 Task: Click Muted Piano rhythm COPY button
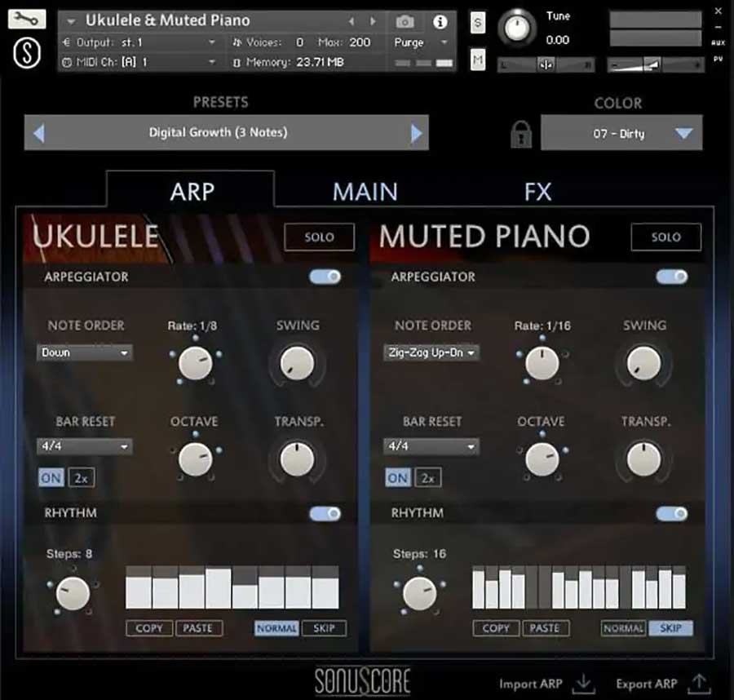coord(496,628)
